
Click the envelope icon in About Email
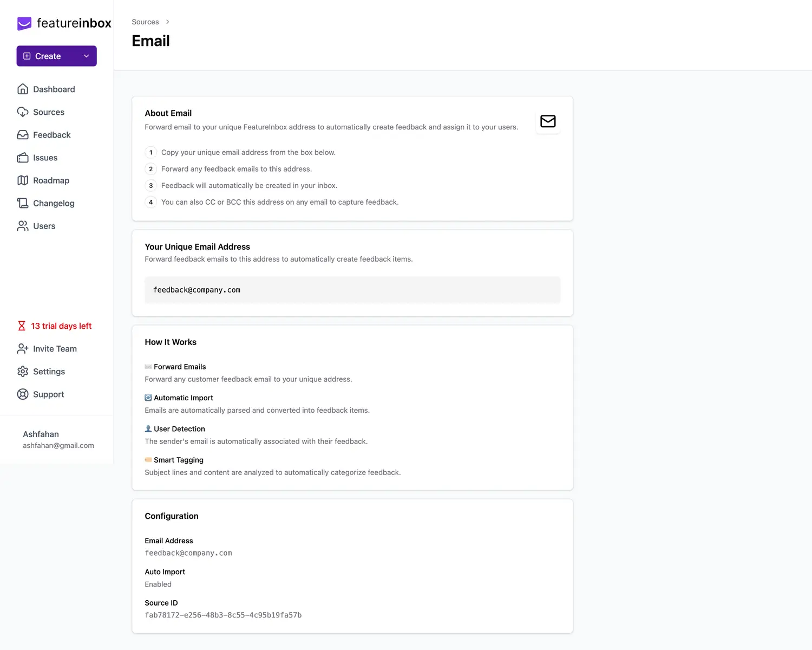(548, 121)
